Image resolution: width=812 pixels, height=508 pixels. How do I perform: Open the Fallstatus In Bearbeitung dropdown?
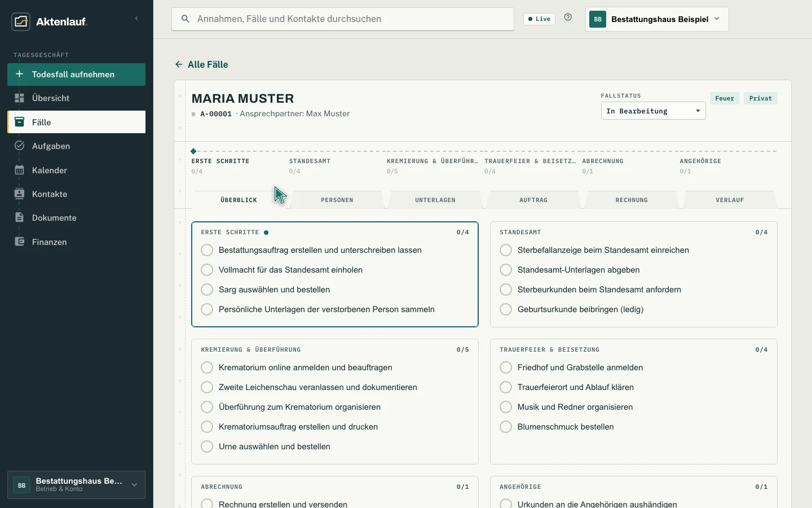click(x=653, y=111)
